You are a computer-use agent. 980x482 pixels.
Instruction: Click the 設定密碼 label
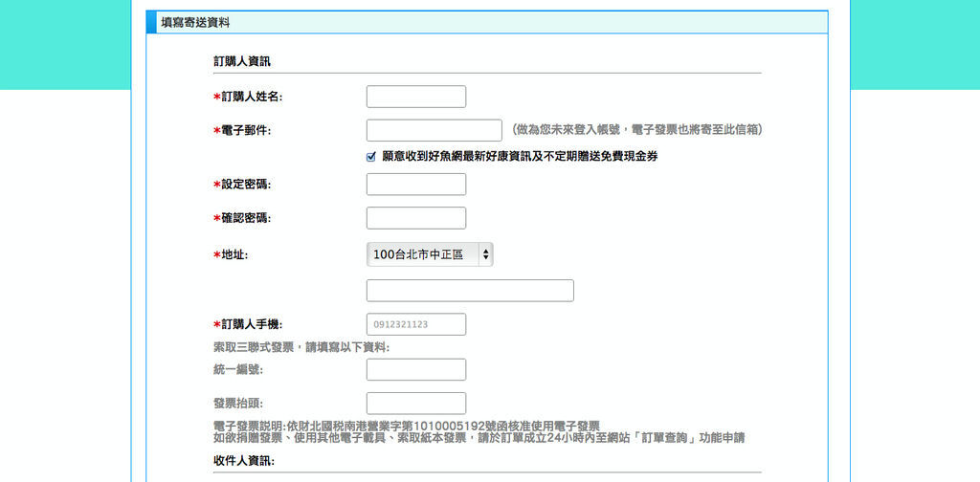[x=243, y=185]
